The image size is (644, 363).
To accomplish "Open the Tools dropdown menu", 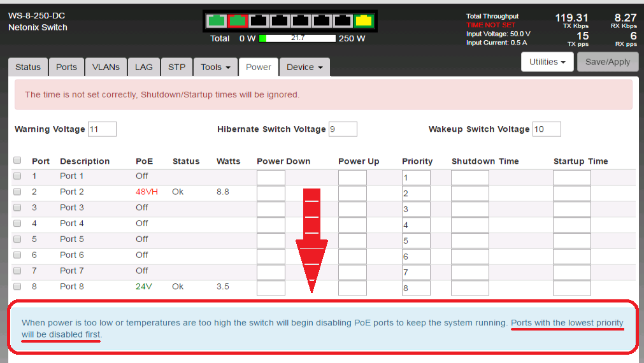I will point(216,67).
